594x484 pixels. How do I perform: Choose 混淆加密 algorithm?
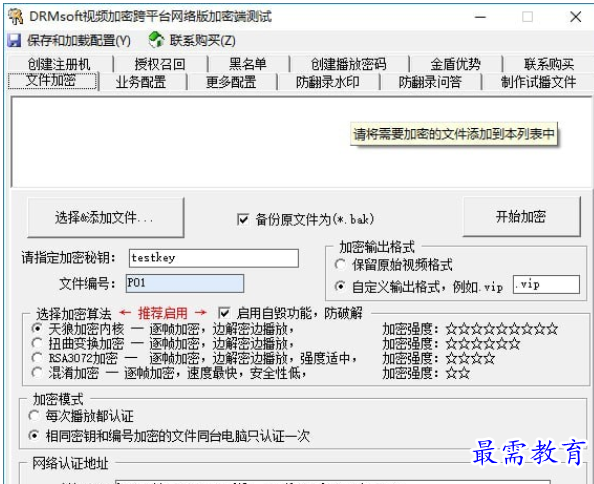37,373
